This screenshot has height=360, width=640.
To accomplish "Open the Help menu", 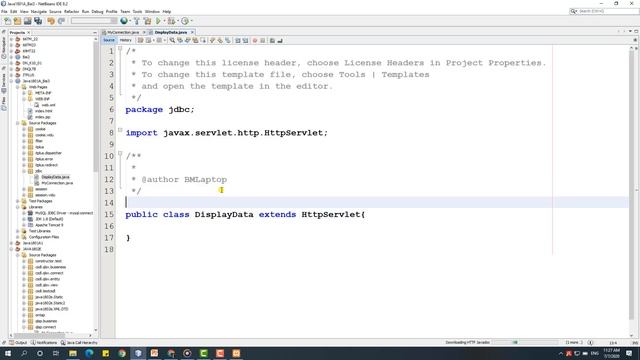I will [x=167, y=11].
